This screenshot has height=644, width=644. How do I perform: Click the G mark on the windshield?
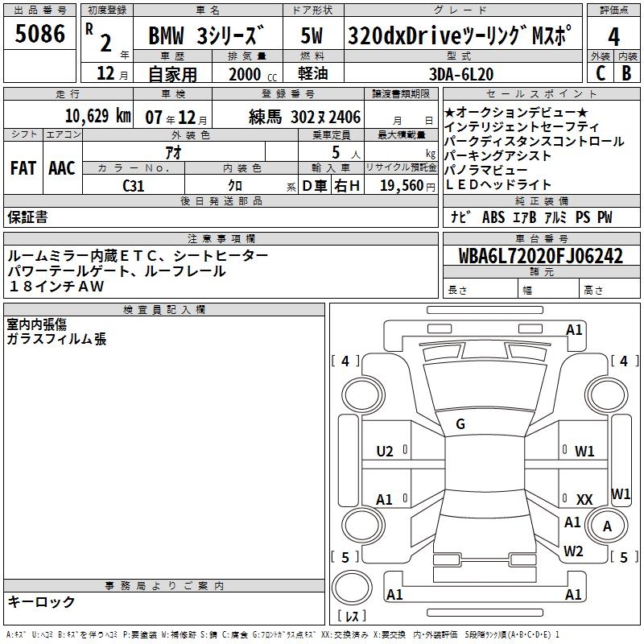click(460, 424)
